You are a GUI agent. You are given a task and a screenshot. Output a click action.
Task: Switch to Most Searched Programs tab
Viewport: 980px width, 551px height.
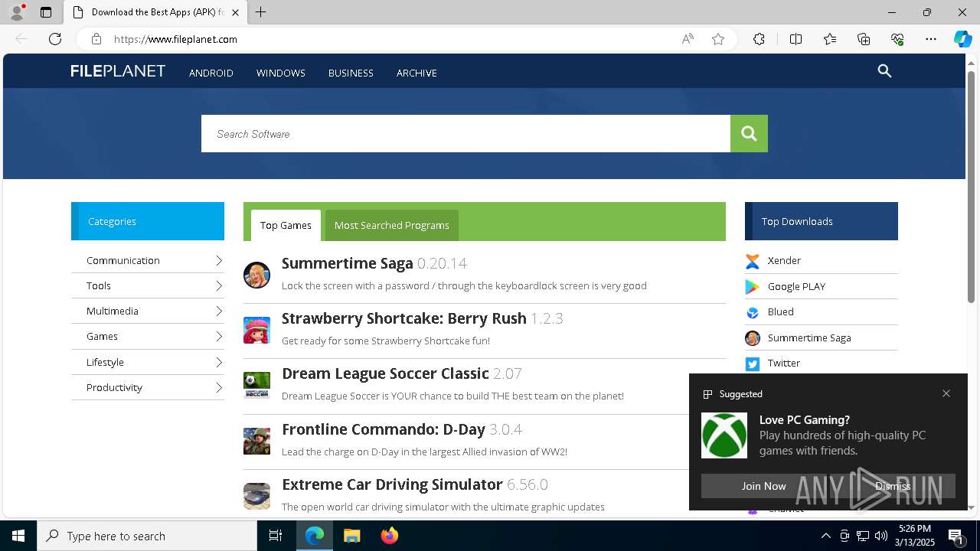[392, 225]
